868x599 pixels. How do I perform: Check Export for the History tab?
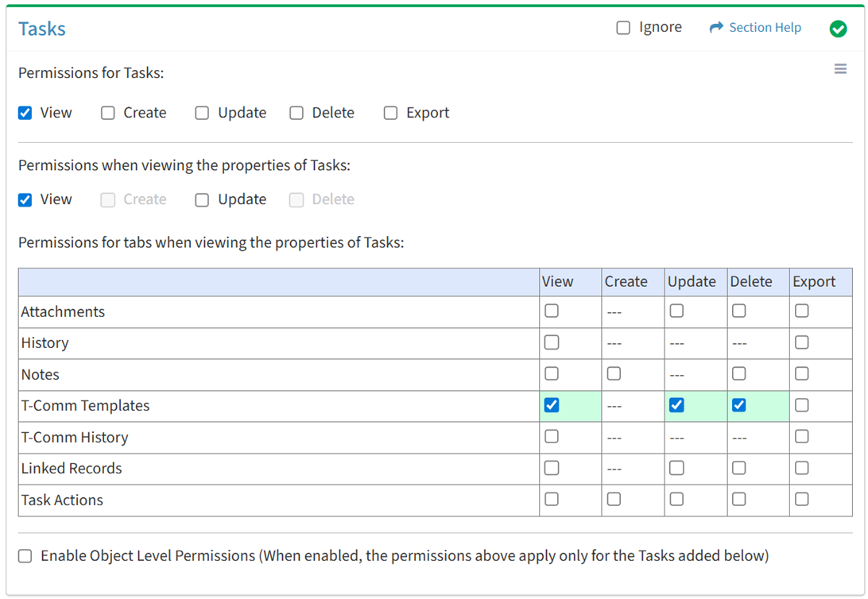pyautogui.click(x=801, y=342)
